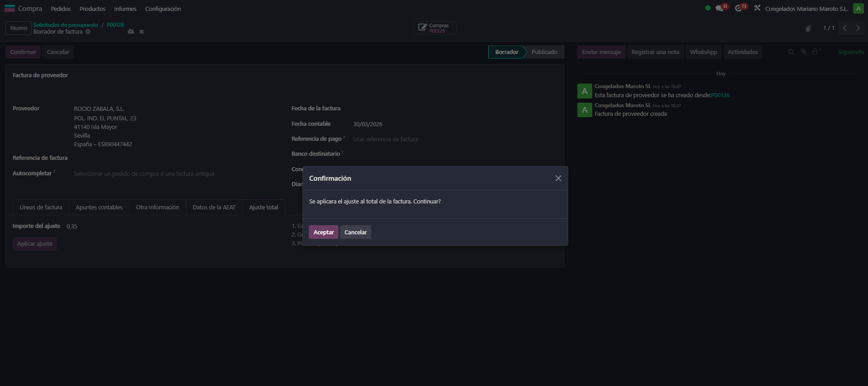Toggle the Siguiendo follow status

pos(850,52)
